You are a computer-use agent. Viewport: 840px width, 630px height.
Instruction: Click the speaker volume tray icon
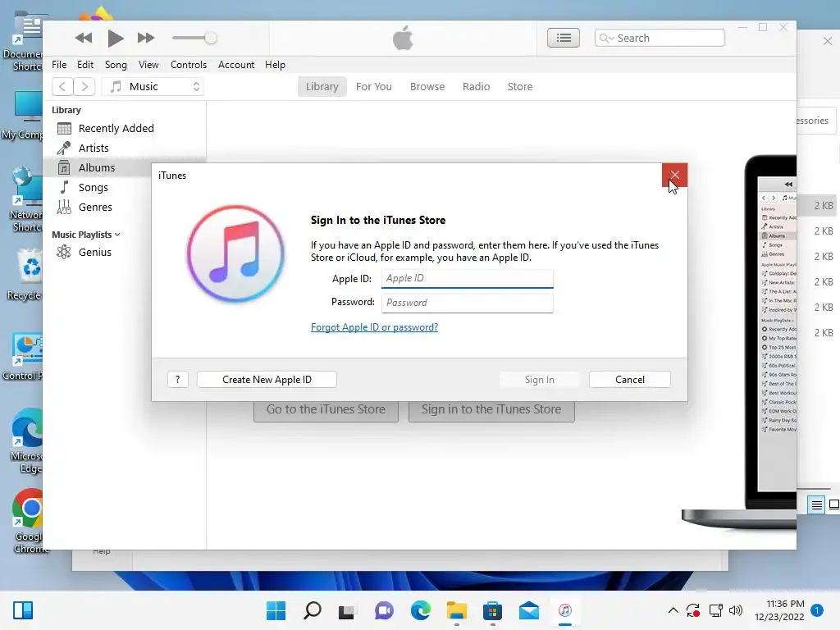click(736, 610)
